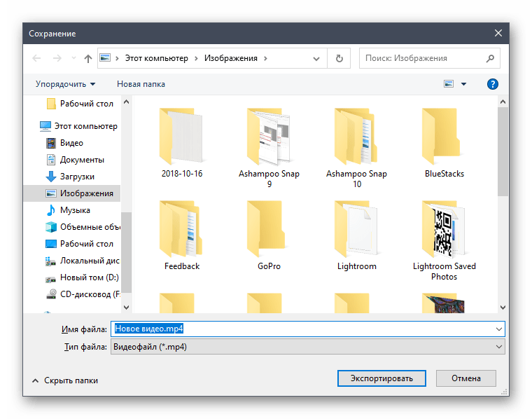Open 'Документы' in the sidebar
This screenshot has height=419, width=532.
coord(75,160)
